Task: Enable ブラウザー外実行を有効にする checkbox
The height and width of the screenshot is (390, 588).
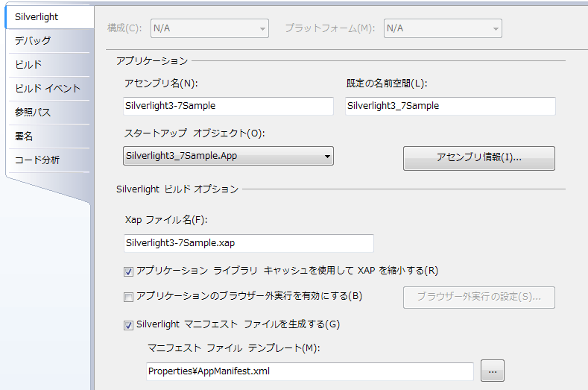Action: pyautogui.click(x=129, y=298)
